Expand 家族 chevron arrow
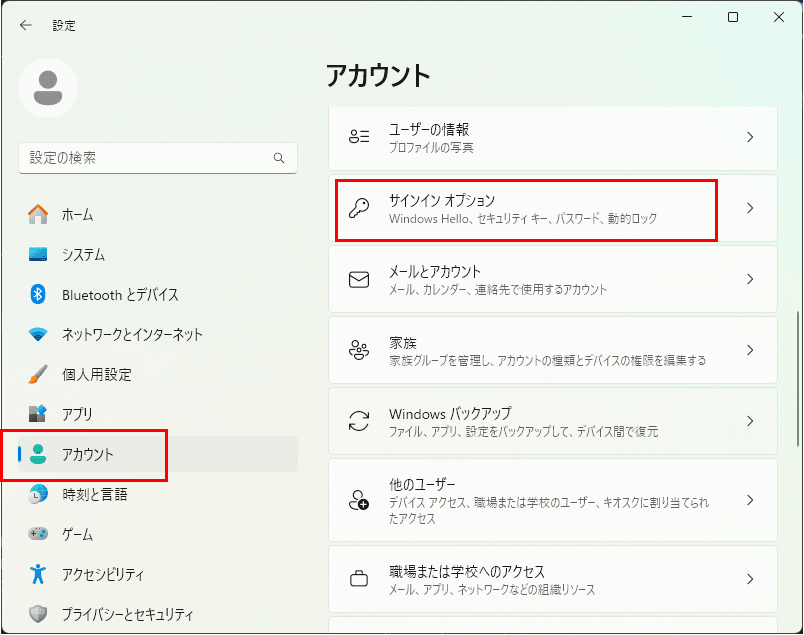The height and width of the screenshot is (635, 804). [x=750, y=350]
